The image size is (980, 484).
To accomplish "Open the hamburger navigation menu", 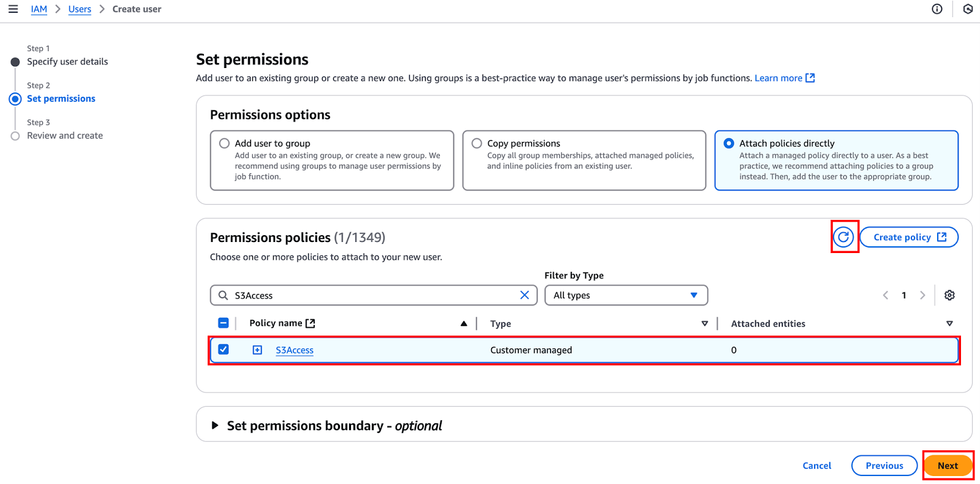I will [13, 9].
